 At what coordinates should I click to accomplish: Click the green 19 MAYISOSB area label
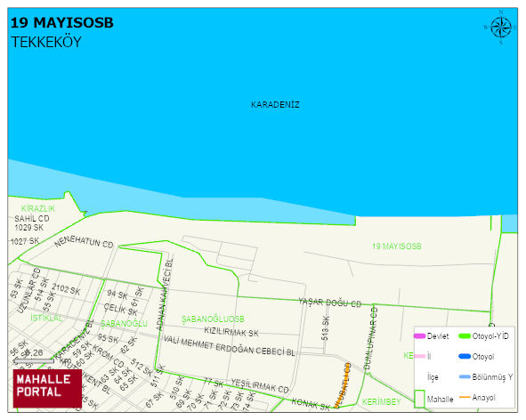coord(397,246)
